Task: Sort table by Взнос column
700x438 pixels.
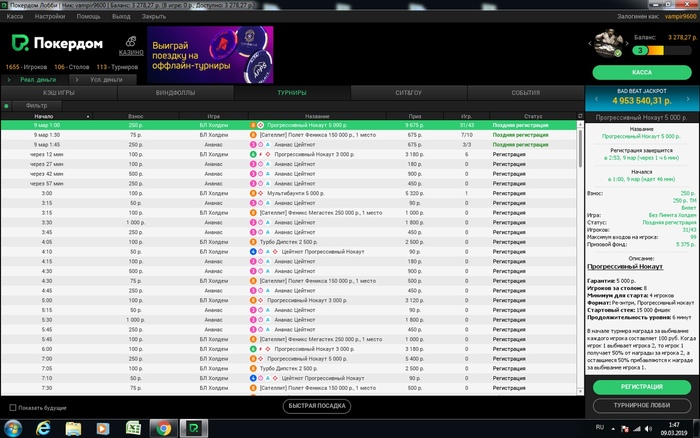Action: tap(136, 116)
